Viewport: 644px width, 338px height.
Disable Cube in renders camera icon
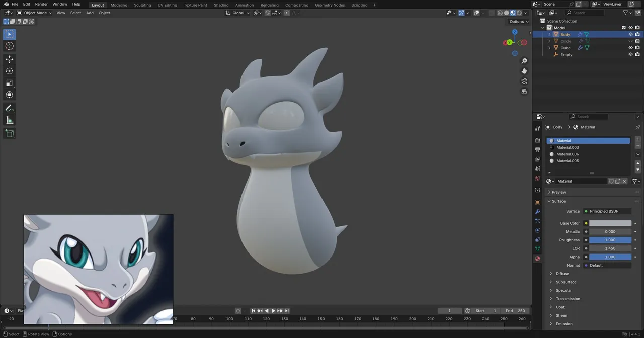point(637,48)
